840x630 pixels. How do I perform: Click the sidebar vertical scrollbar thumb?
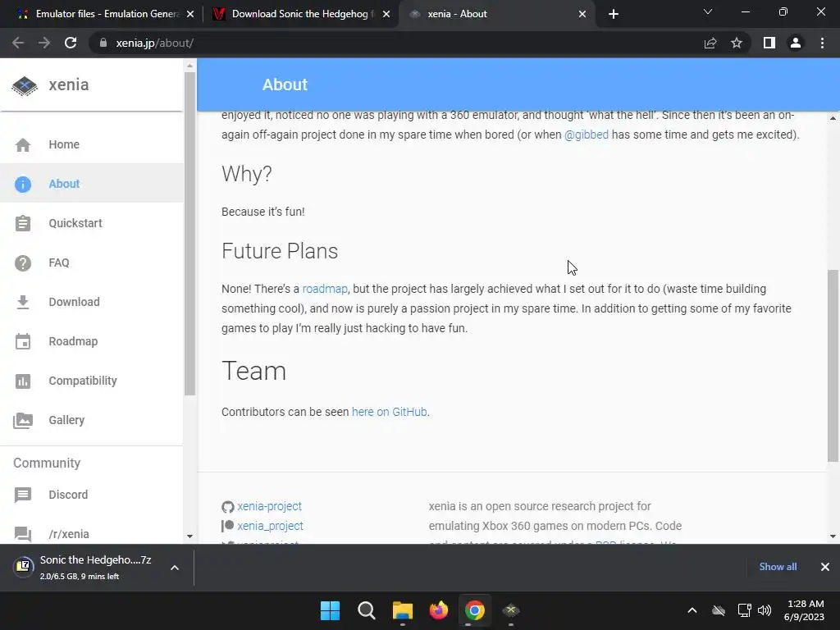(189, 233)
